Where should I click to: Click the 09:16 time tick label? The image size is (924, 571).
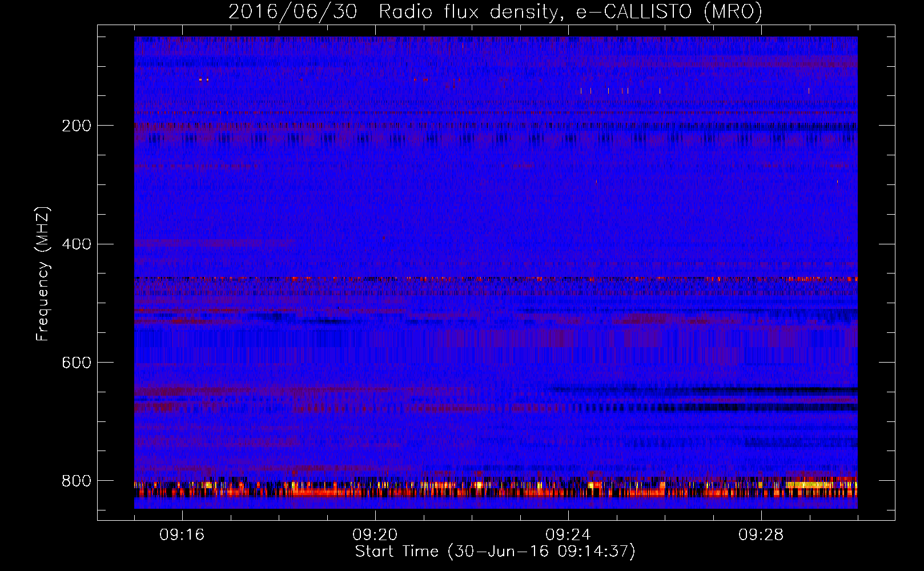click(x=182, y=535)
